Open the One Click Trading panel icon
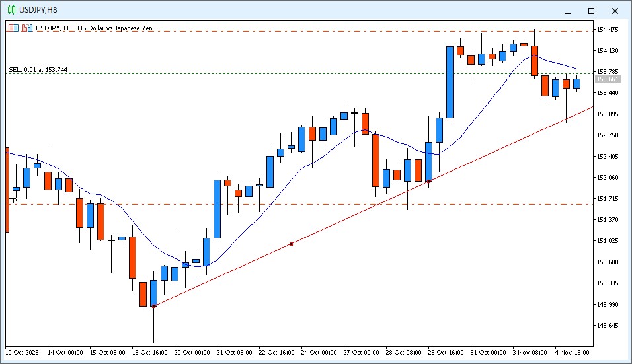The image size is (632, 364). point(13,28)
